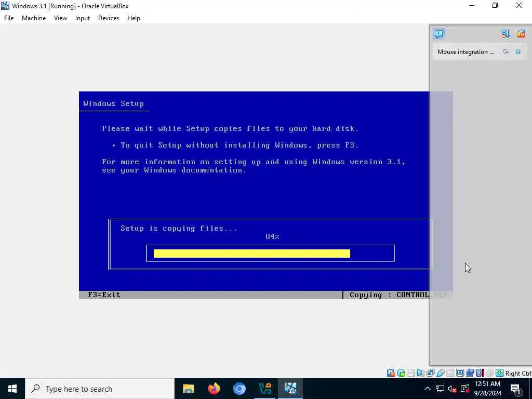
Task: Open the File menu
Action: point(9,18)
